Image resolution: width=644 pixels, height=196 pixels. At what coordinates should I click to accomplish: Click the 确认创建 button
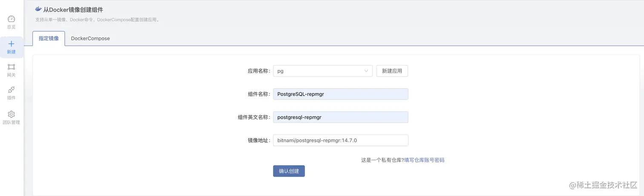tap(289, 171)
